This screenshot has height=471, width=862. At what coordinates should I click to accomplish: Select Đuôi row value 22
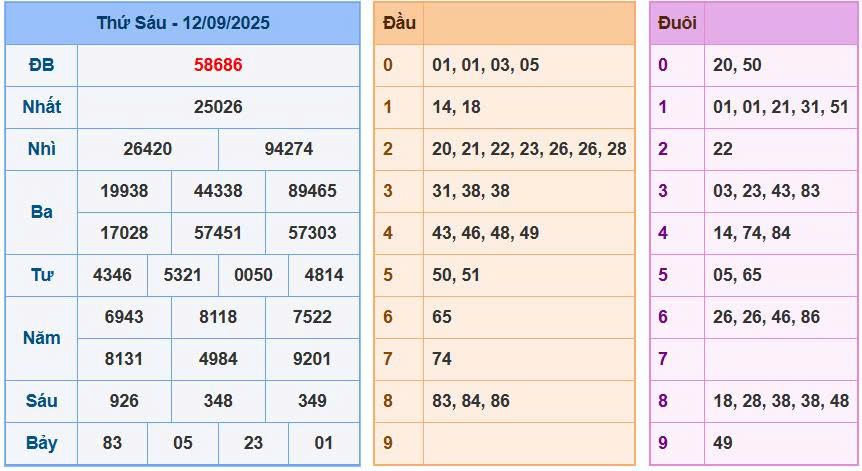[723, 149]
